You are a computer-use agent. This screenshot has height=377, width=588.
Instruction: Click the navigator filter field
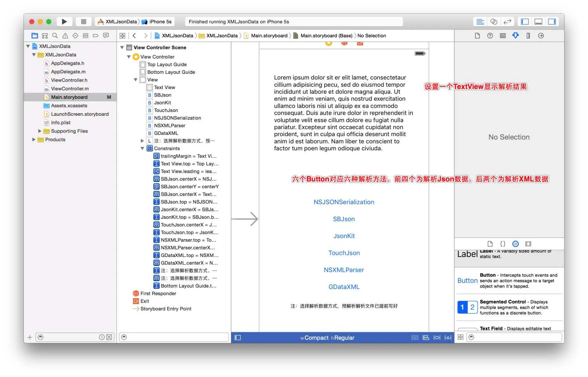(74, 337)
